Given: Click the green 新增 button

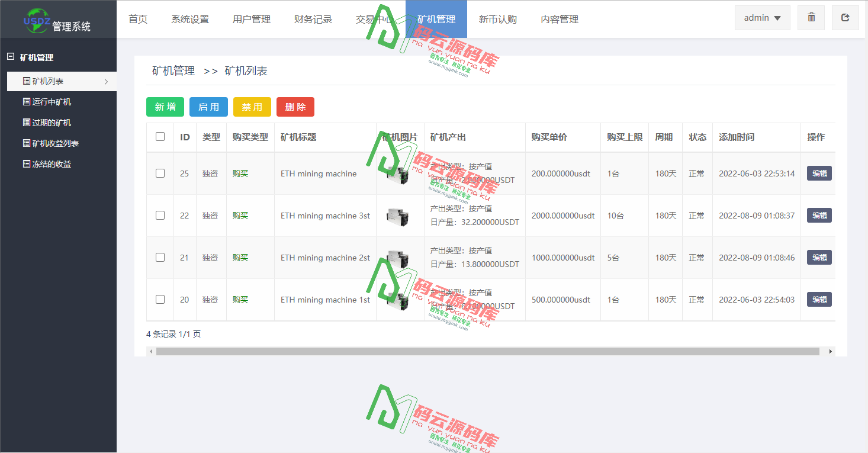Looking at the screenshot, I should click(165, 107).
